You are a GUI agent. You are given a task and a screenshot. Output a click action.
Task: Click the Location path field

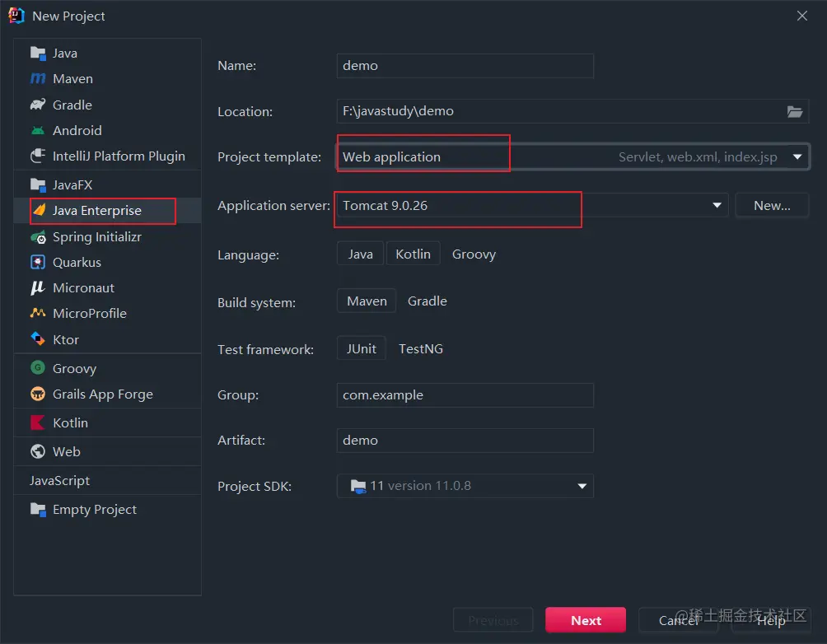(572, 111)
